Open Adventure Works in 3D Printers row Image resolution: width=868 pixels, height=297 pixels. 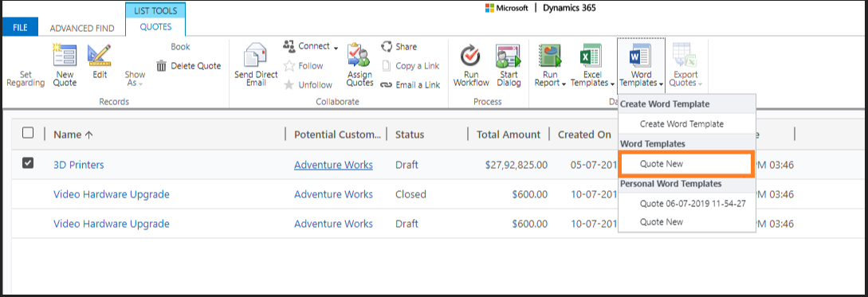click(333, 165)
